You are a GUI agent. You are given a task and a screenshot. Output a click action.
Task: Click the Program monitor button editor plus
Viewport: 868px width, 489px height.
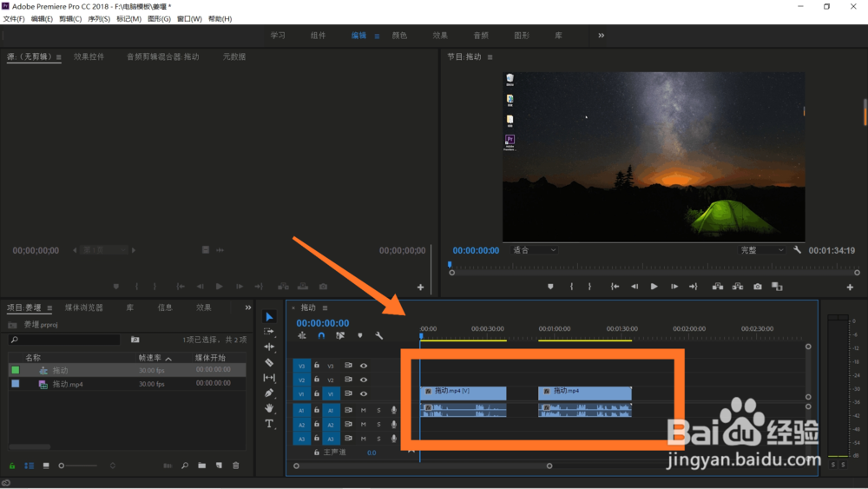pos(850,287)
